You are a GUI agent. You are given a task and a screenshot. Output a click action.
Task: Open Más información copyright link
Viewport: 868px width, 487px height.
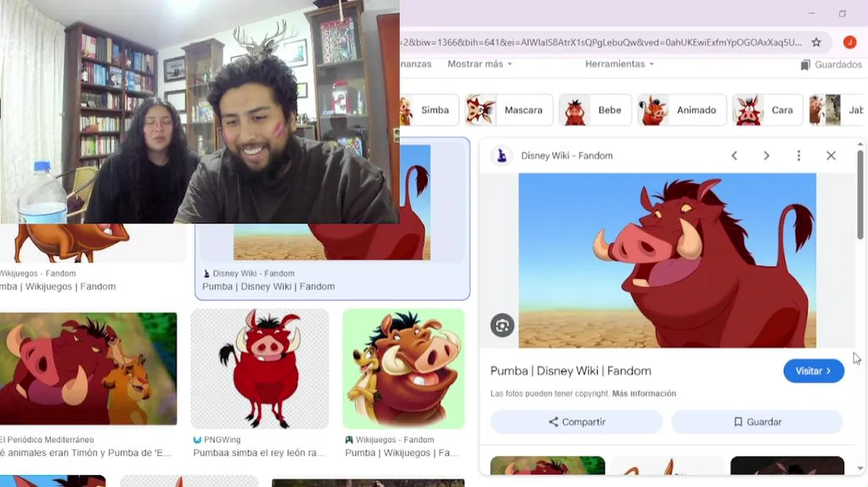(644, 394)
